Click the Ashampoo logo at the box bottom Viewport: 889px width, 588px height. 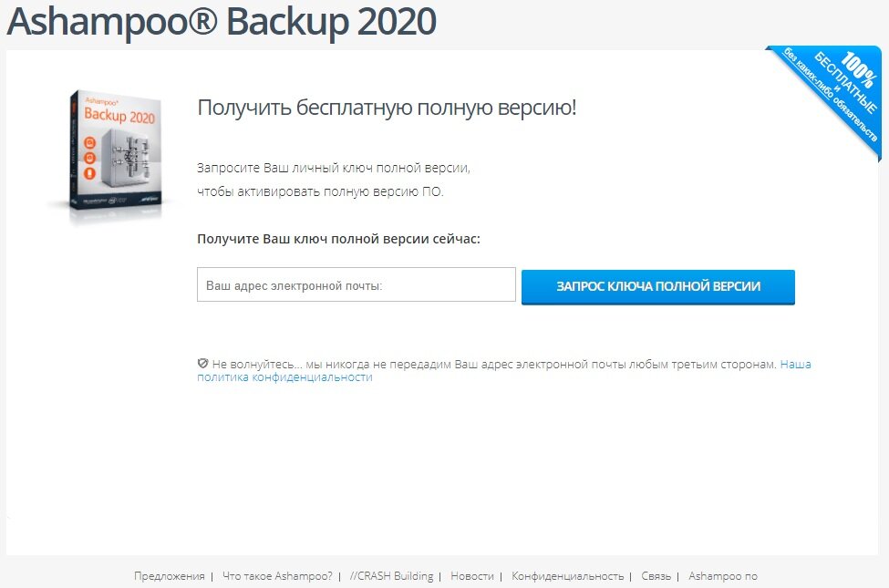point(149,199)
